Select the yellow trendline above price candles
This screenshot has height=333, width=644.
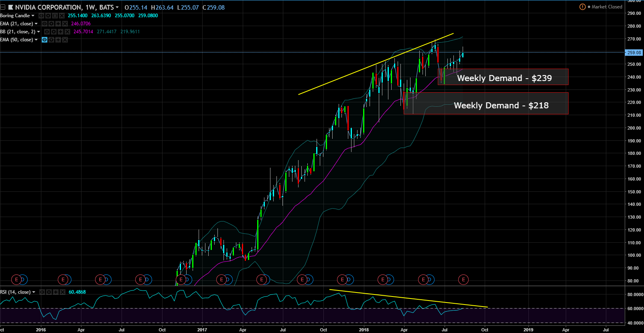point(376,64)
